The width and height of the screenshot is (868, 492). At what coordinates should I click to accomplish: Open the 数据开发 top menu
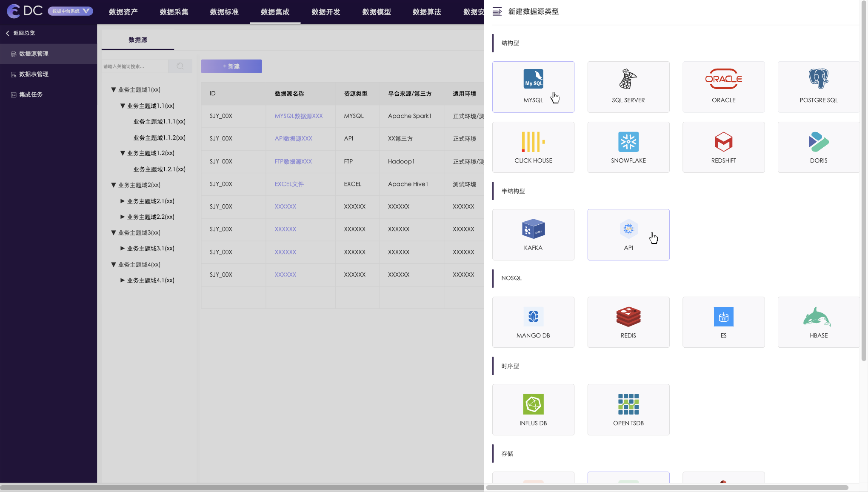point(326,12)
